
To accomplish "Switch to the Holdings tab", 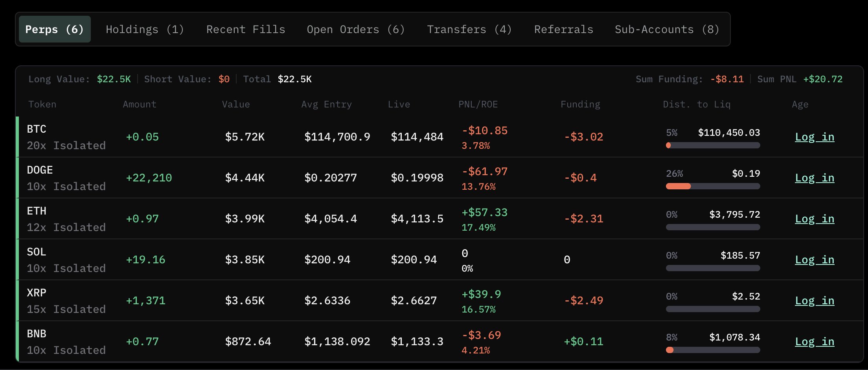I will pyautogui.click(x=145, y=30).
